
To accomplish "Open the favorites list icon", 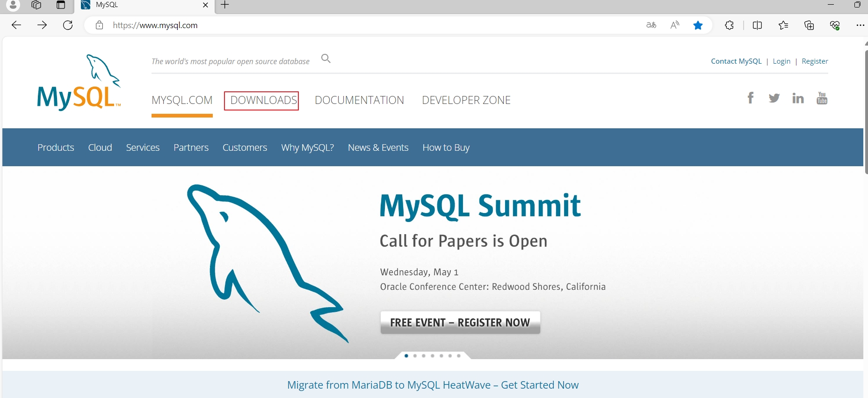I will pos(783,25).
